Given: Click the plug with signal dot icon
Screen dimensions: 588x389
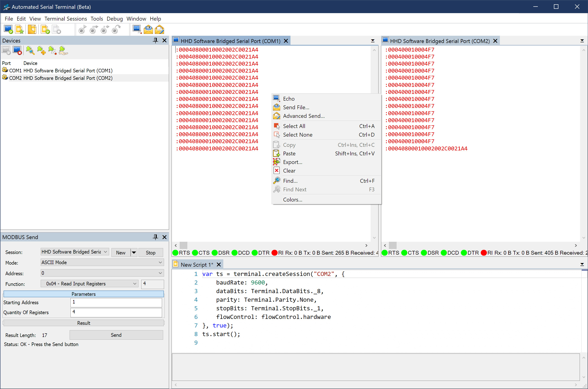Looking at the screenshot, I should click(52, 51).
